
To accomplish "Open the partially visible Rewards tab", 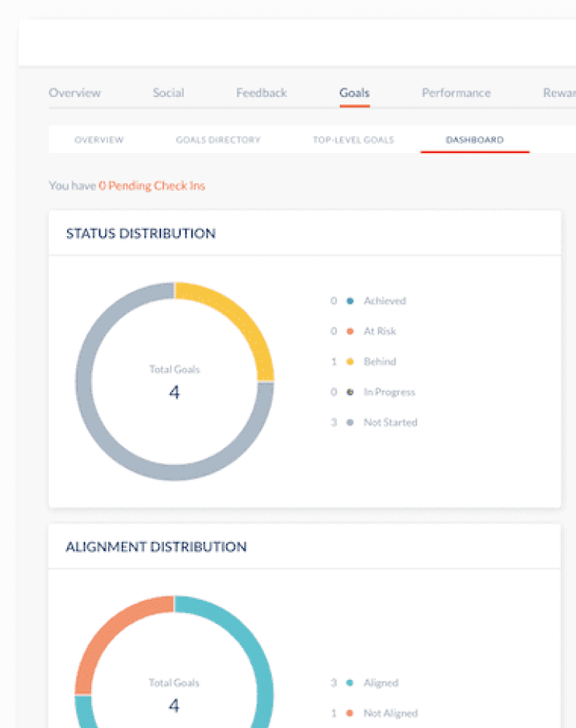I will coord(559,93).
